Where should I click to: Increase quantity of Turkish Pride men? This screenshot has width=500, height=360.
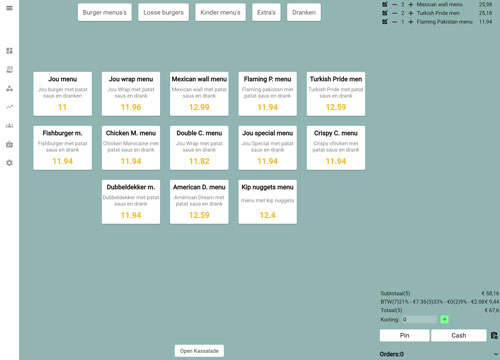(411, 13)
